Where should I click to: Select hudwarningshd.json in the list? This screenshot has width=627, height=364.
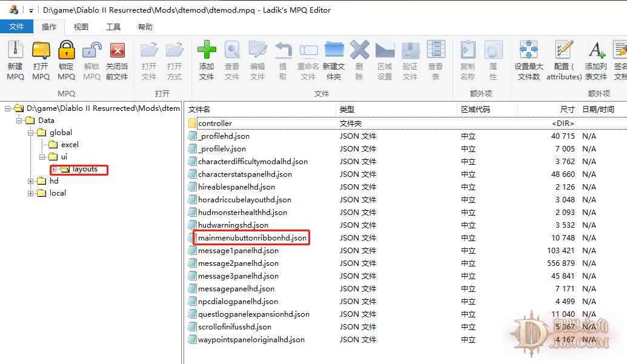coord(233,225)
